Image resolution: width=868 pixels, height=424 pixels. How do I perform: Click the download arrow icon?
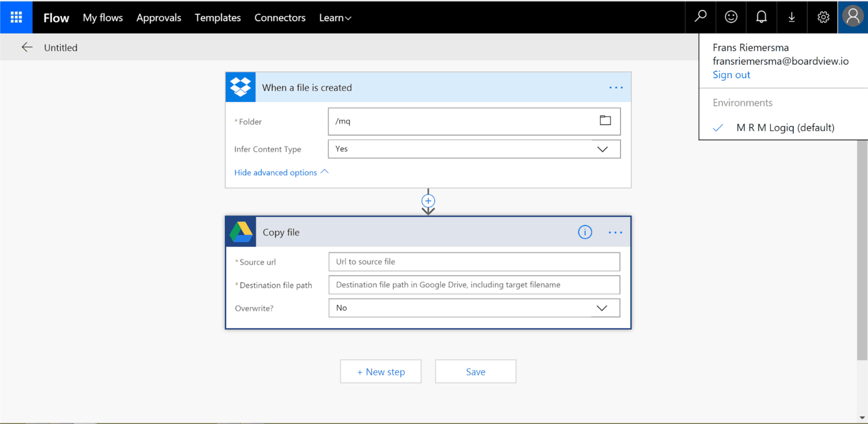(x=792, y=17)
